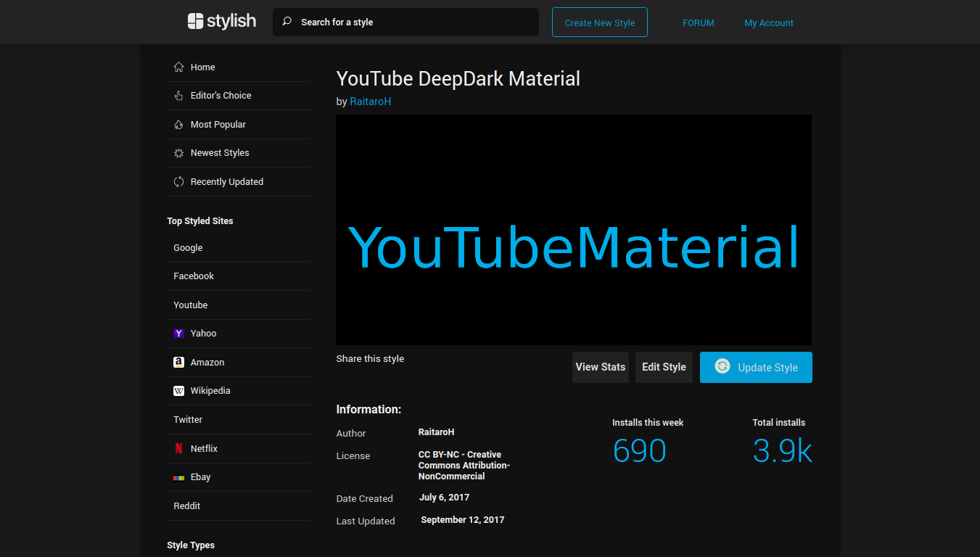Image resolution: width=980 pixels, height=557 pixels.
Task: Click the Top Styled Sites heading
Action: pyautogui.click(x=200, y=221)
